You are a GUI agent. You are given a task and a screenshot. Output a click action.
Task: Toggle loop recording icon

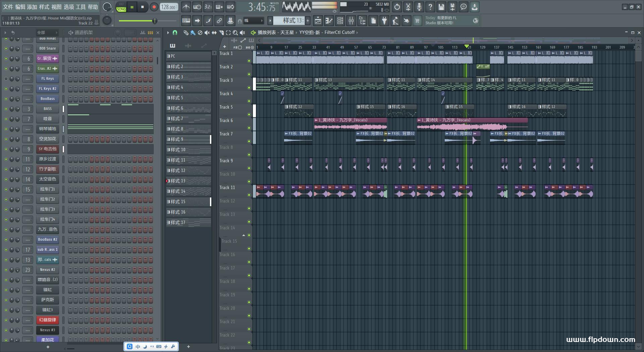click(x=230, y=7)
